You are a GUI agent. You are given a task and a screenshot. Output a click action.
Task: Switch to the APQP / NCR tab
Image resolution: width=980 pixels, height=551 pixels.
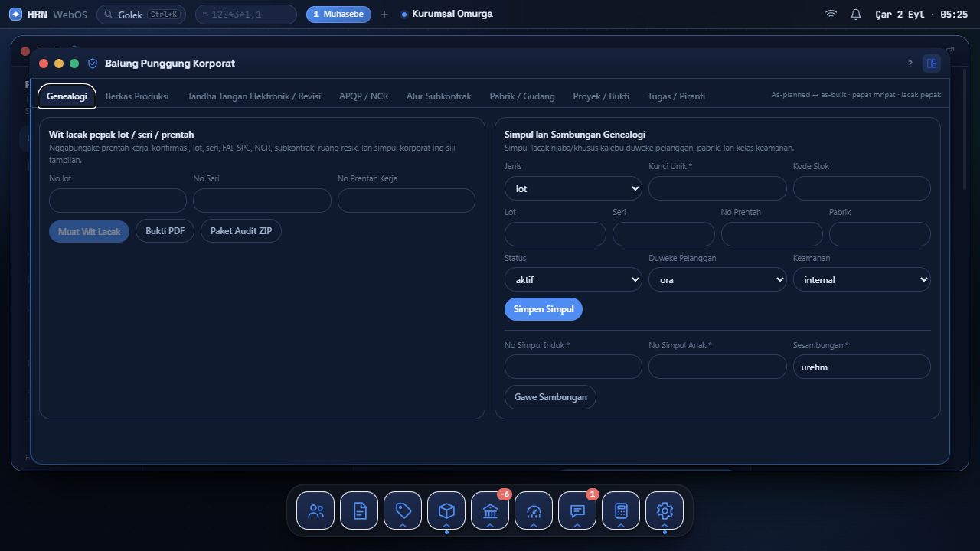click(364, 96)
